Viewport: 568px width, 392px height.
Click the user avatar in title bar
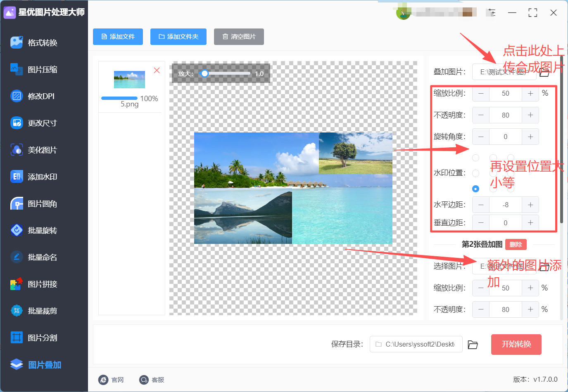point(403,13)
